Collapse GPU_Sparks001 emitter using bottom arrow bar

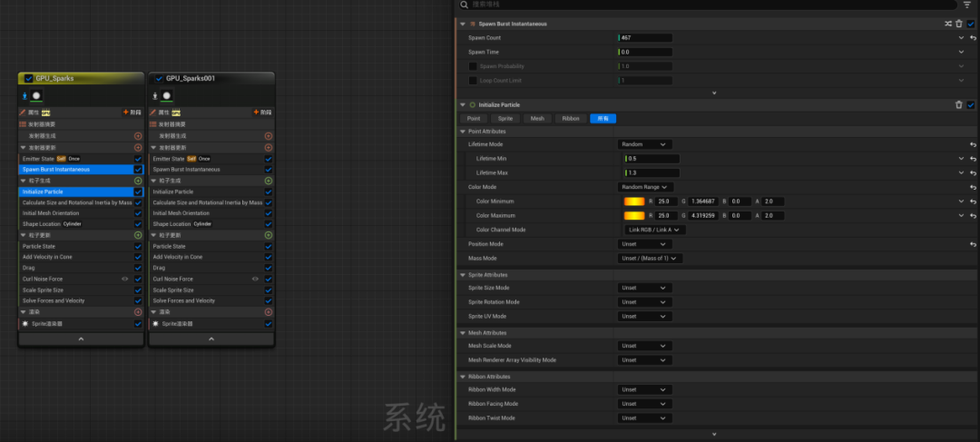click(211, 339)
